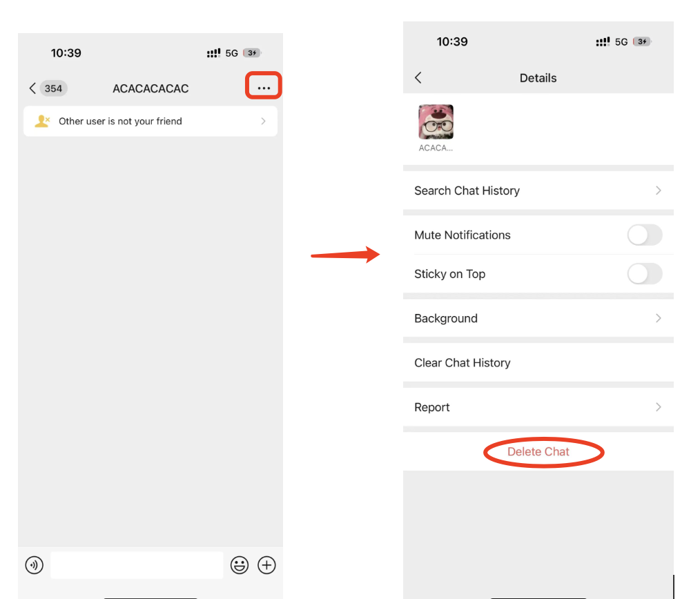Enable the Sticky on Top switch
The height and width of the screenshot is (599, 700).
tap(645, 273)
